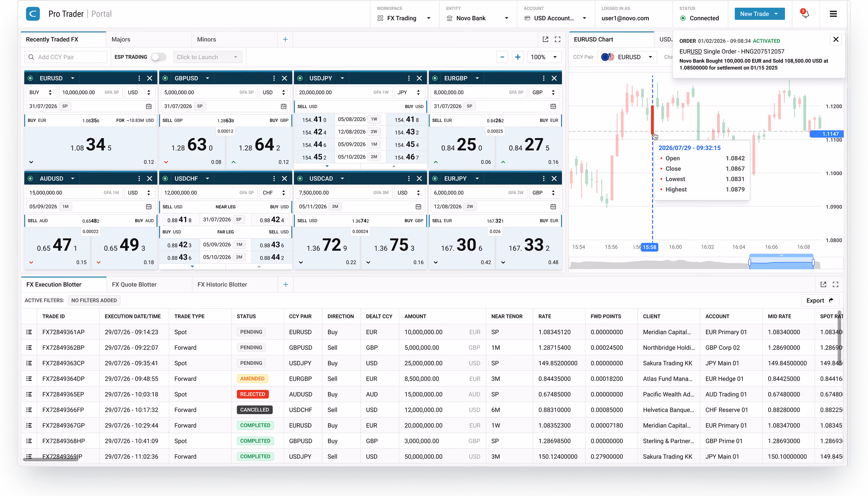Open the Click to Launch dropdown

click(208, 57)
